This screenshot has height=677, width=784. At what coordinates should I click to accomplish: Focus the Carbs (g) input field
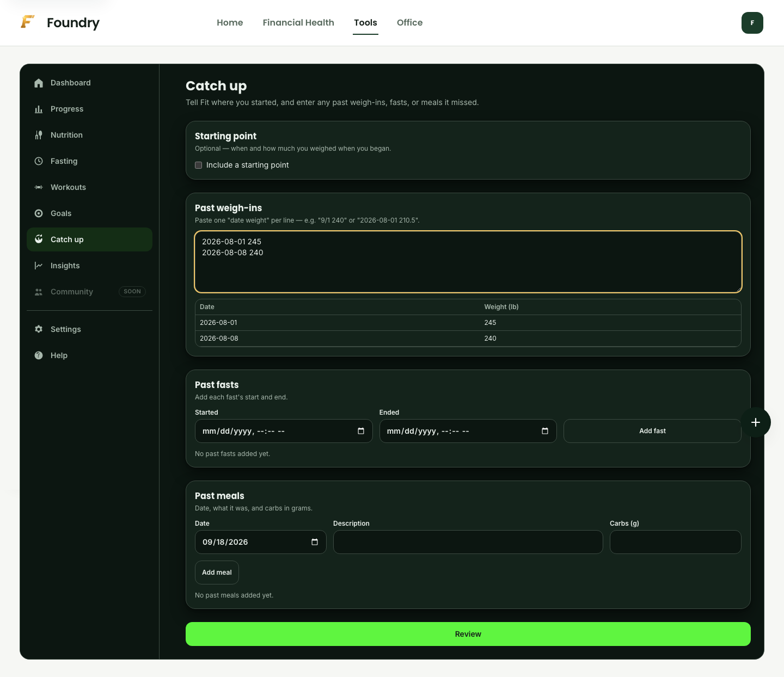(676, 542)
